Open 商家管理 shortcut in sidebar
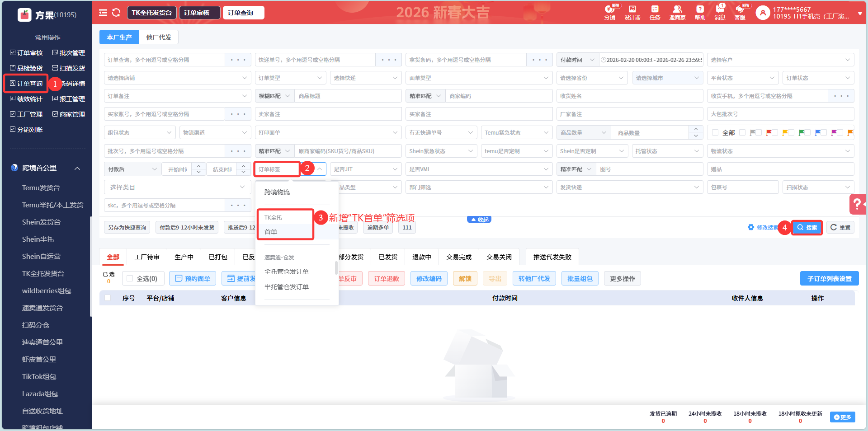 [69, 114]
